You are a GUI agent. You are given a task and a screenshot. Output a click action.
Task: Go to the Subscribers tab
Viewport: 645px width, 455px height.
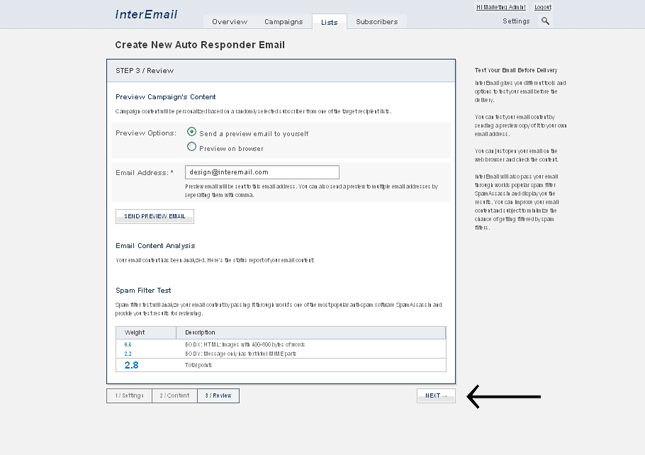376,21
